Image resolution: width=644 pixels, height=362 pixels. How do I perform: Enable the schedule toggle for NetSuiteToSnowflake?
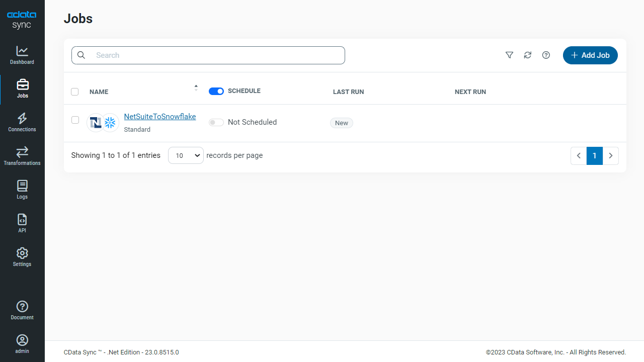[216, 122]
